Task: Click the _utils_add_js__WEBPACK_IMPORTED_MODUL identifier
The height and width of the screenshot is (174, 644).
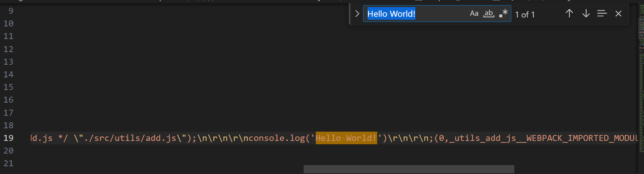Action: tap(543, 138)
